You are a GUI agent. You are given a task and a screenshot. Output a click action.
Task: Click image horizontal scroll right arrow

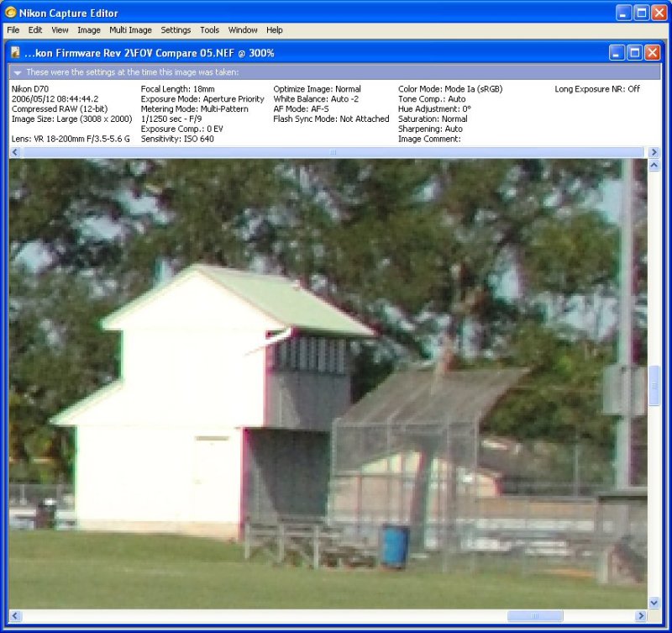[x=641, y=616]
